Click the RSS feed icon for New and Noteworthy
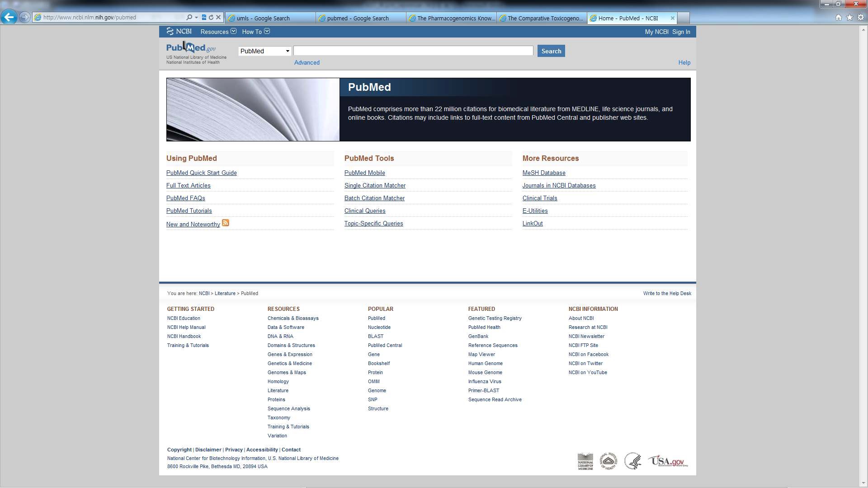 pyautogui.click(x=225, y=223)
